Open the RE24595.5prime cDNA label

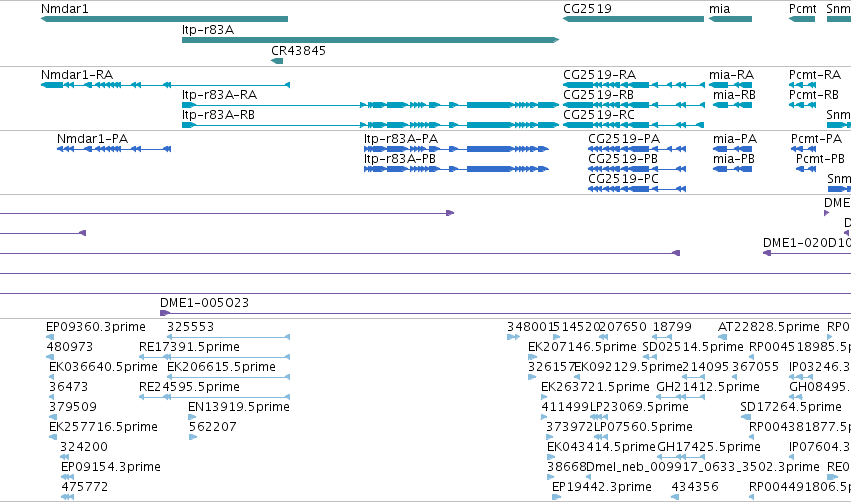pyautogui.click(x=189, y=386)
